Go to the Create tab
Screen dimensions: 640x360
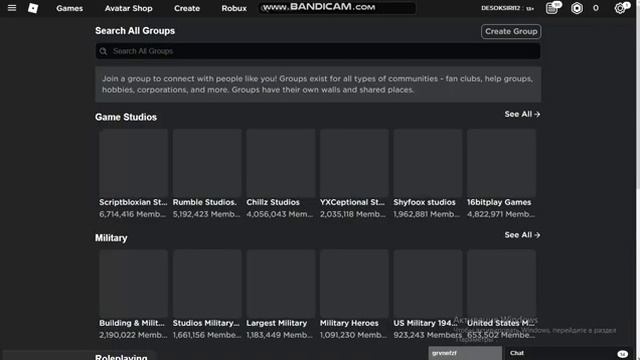pos(187,8)
